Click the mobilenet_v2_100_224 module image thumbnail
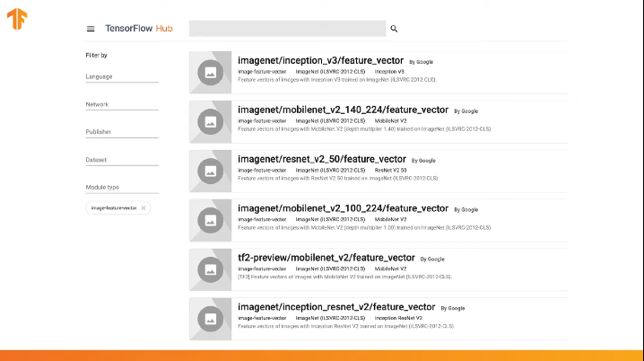The width and height of the screenshot is (644, 361). coord(210,220)
